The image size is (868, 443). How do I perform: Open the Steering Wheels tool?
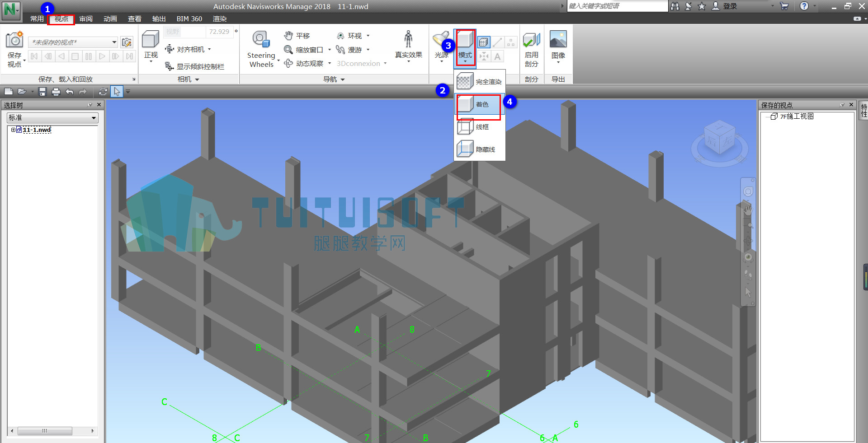261,49
